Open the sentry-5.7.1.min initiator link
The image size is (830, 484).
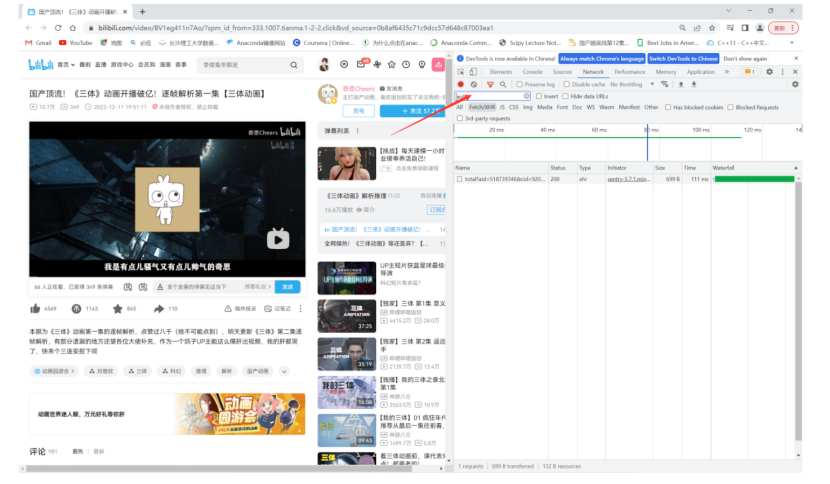(x=628, y=179)
